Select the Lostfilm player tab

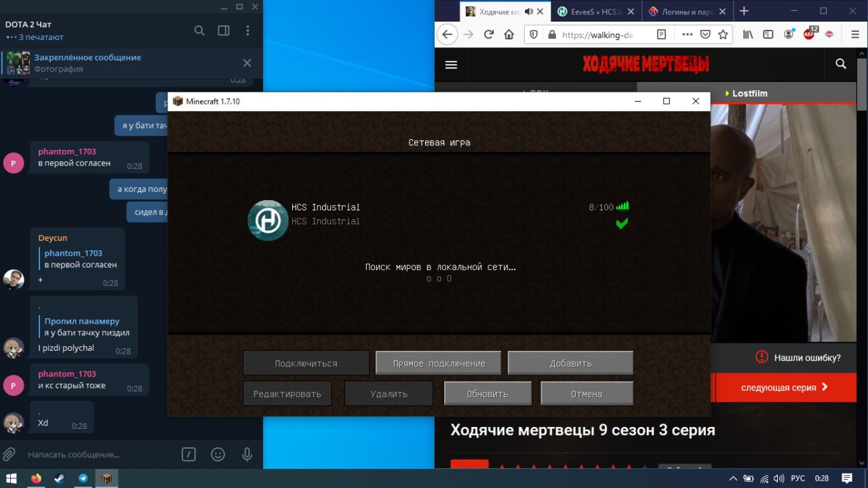746,94
